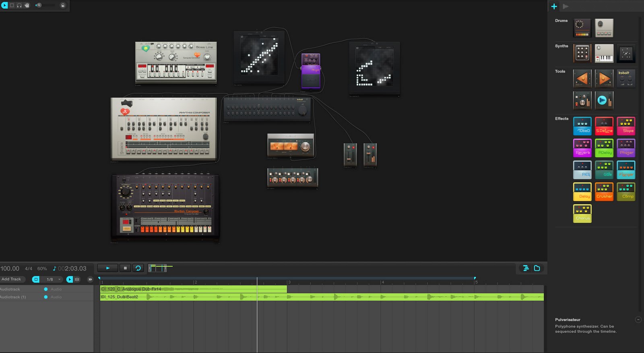Select the Audiotrack row in track list
Viewport: 644px width, 353px height.
(x=47, y=289)
